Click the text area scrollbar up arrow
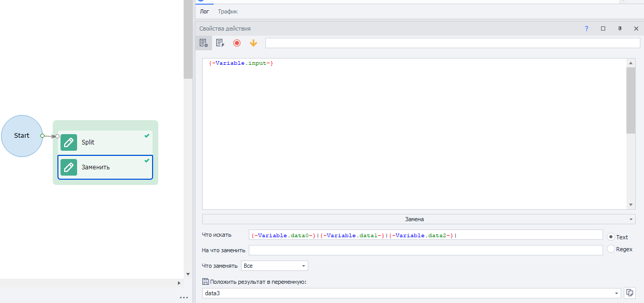The height and width of the screenshot is (303, 644). tap(631, 63)
